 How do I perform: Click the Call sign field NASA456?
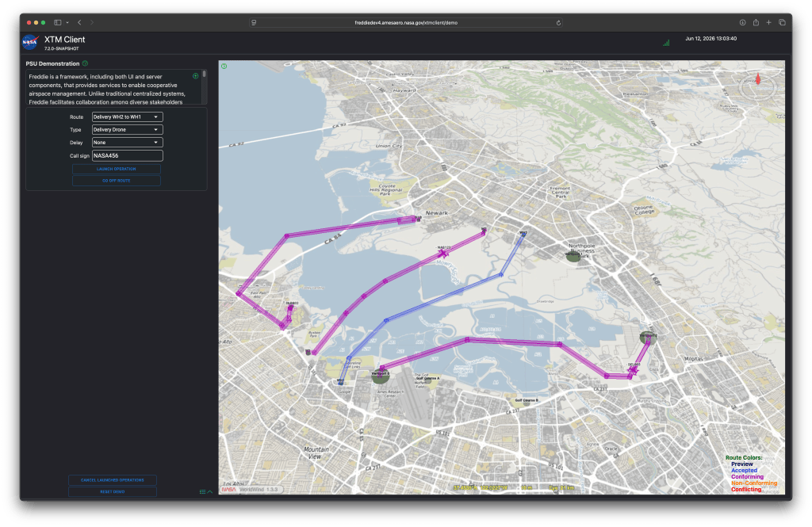click(128, 156)
